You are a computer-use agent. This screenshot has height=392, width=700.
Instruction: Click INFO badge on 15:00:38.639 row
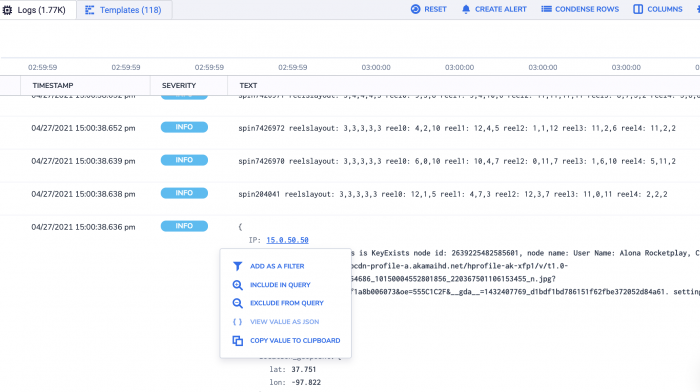coord(184,160)
